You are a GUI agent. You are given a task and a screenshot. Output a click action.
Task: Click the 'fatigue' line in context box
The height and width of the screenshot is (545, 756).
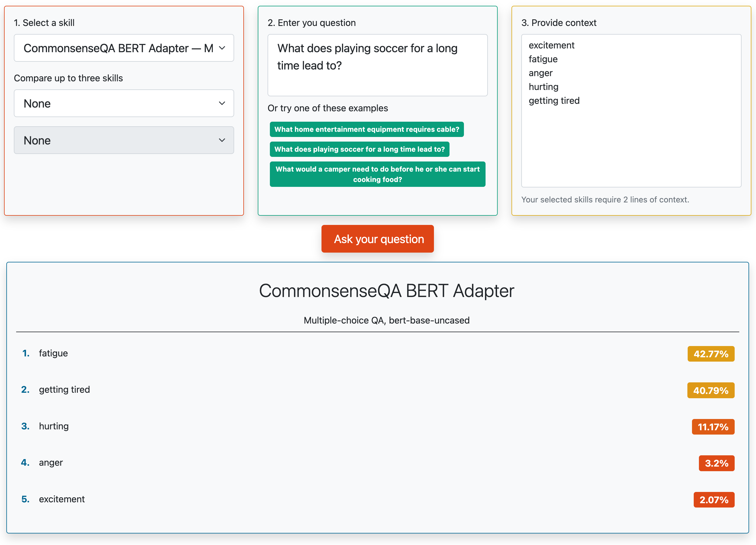pos(543,59)
